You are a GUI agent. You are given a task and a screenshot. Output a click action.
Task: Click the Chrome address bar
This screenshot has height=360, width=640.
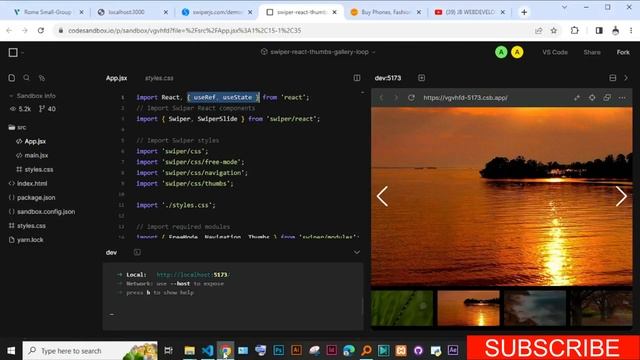pyautogui.click(x=294, y=31)
